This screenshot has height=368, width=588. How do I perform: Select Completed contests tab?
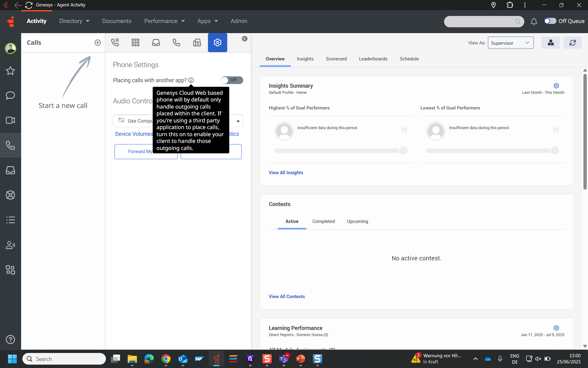tap(323, 221)
